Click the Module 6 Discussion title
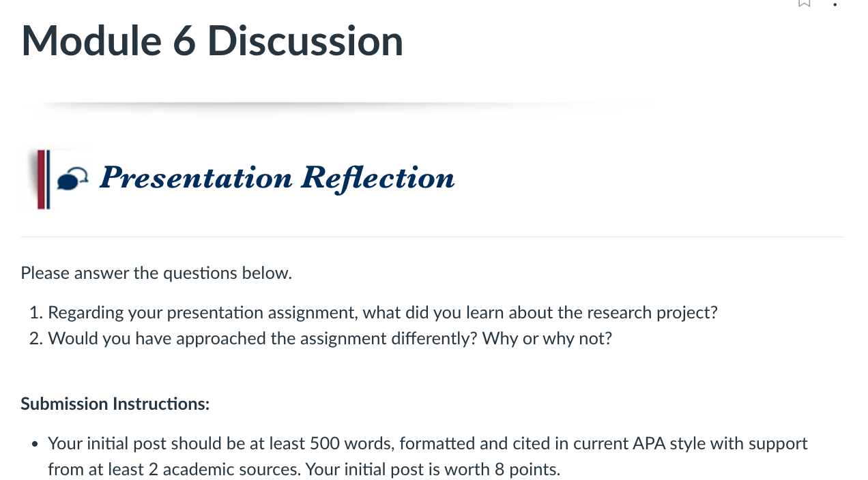The image size is (868, 480). 212,40
